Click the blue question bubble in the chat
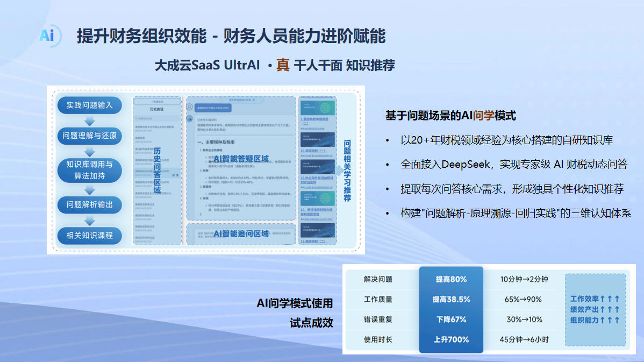Viewport: 644px width, 362px height. (213, 108)
